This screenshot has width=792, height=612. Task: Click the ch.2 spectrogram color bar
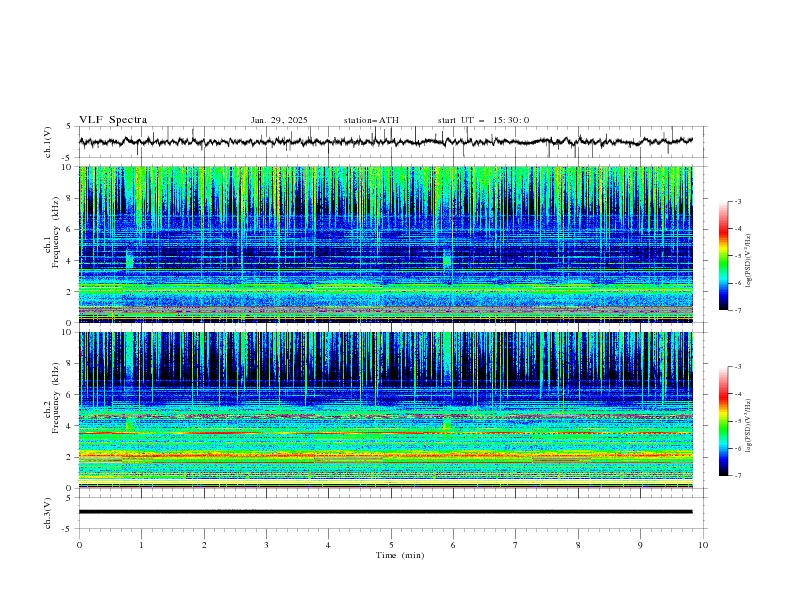[724, 421]
